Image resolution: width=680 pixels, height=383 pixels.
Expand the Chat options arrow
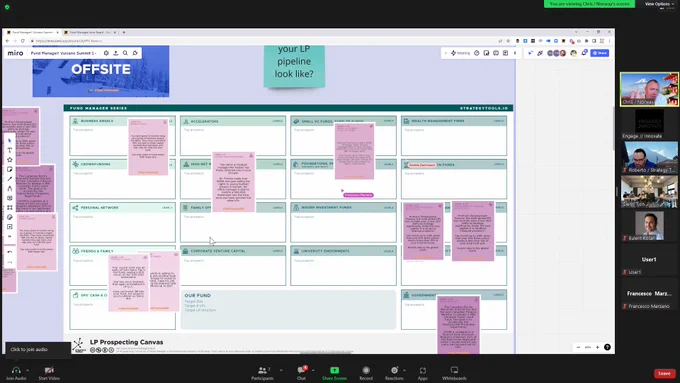click(x=313, y=370)
